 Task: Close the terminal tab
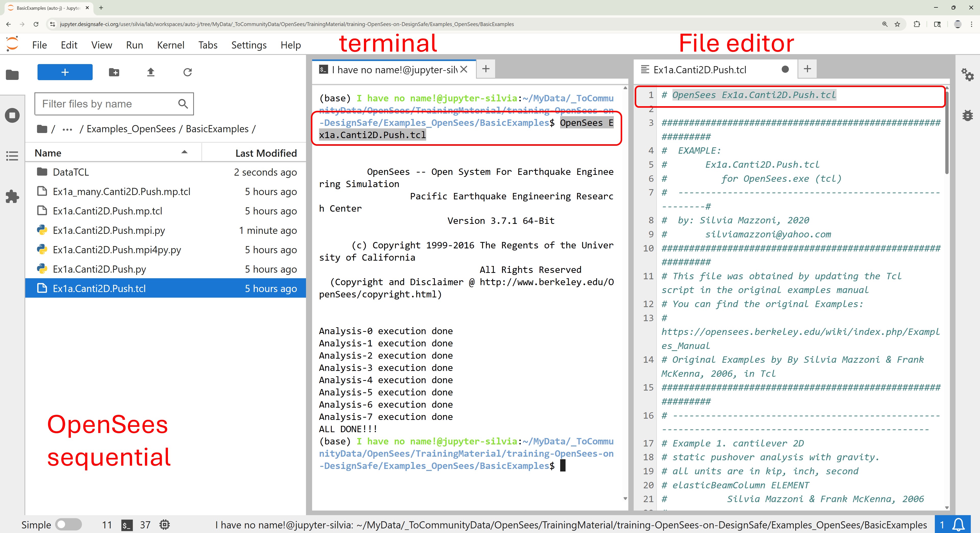[463, 69]
